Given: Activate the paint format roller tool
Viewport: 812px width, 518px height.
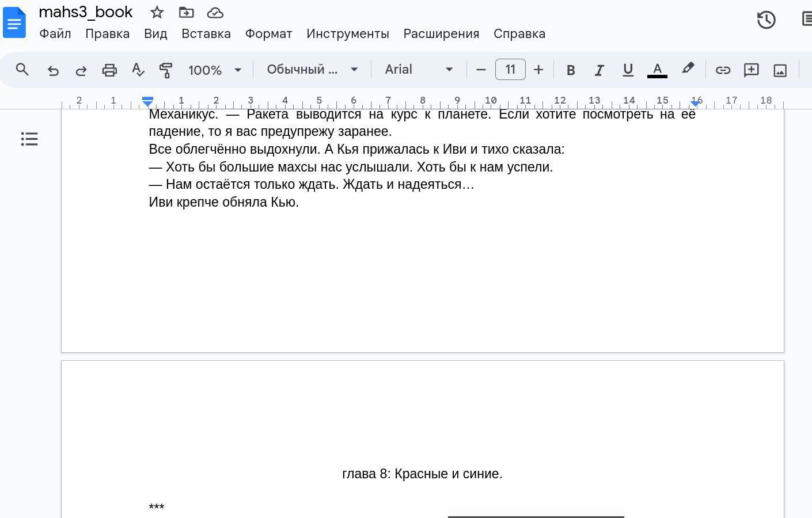Looking at the screenshot, I should pyautogui.click(x=166, y=70).
